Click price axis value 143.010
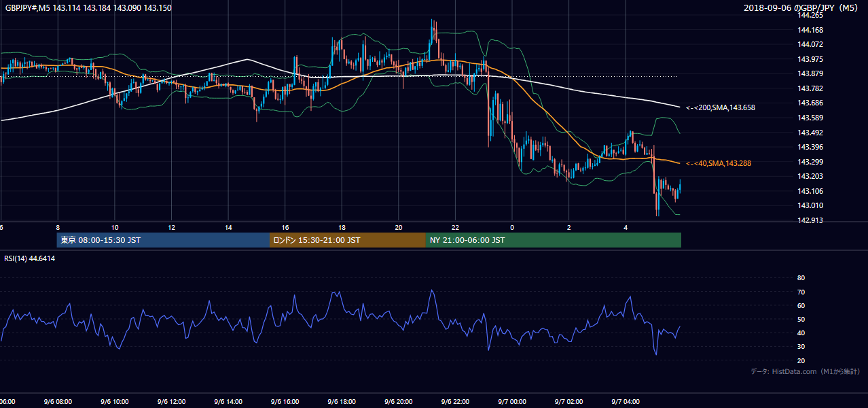868x408 pixels. 810,205
